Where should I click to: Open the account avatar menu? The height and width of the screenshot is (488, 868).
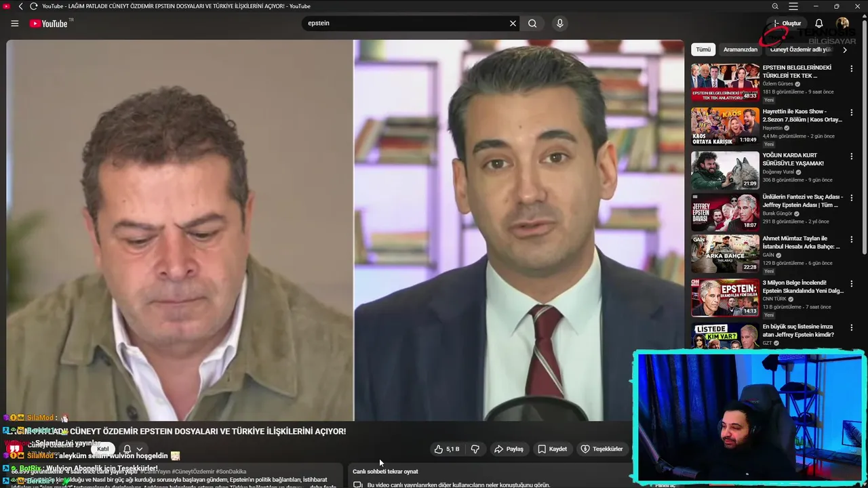tap(843, 23)
